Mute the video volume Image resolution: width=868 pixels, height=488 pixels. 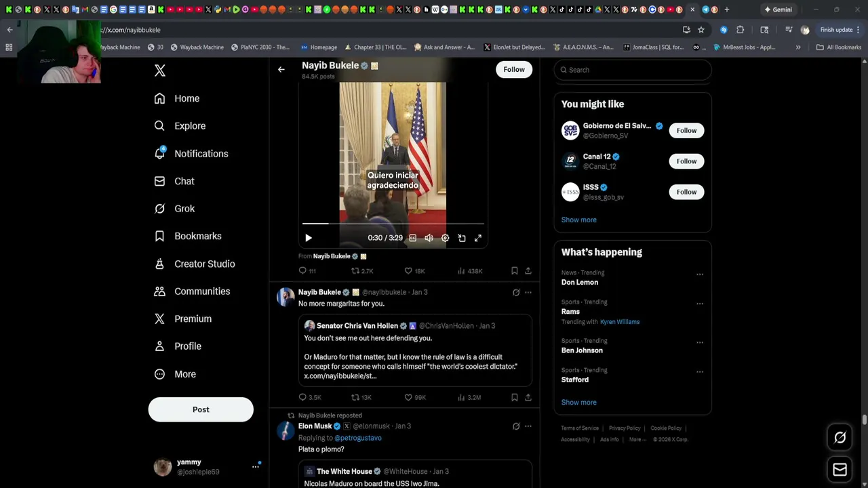(x=429, y=238)
